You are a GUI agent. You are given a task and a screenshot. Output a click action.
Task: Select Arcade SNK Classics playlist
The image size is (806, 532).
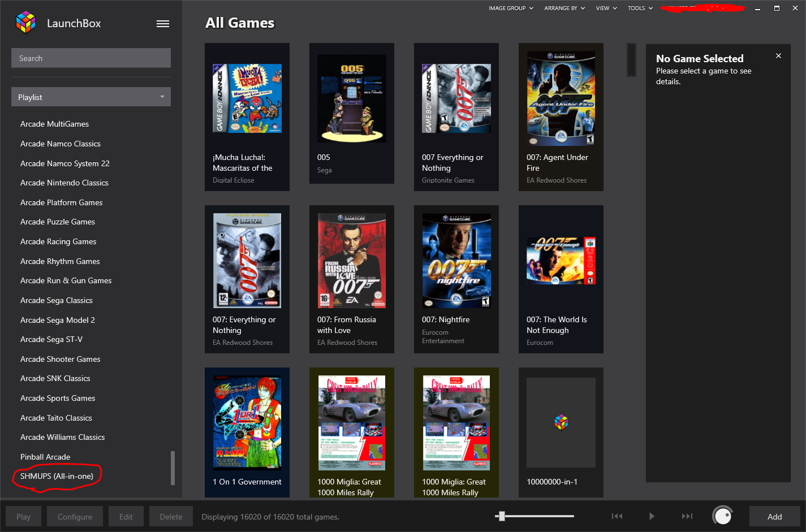click(55, 378)
